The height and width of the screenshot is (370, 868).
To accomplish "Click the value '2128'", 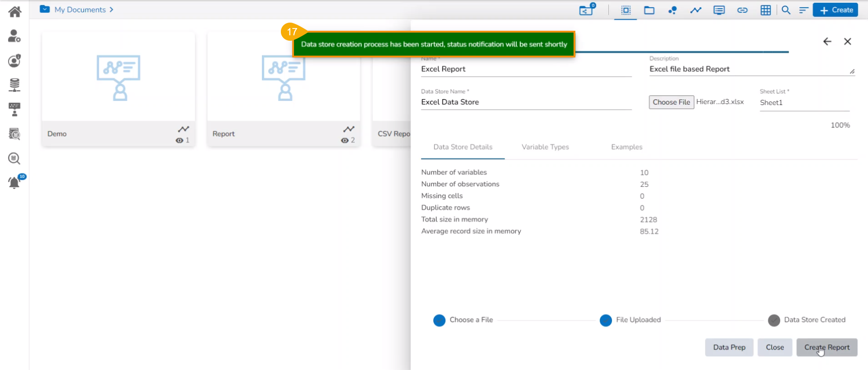I will pyautogui.click(x=649, y=220).
